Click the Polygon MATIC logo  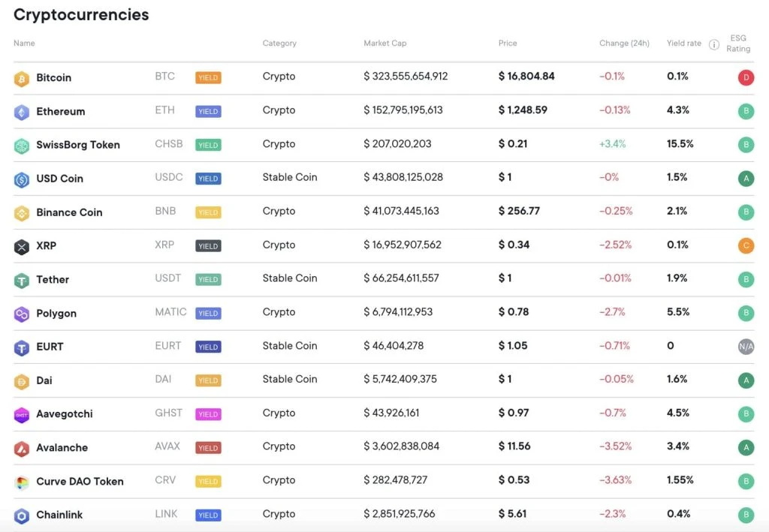[23, 313]
